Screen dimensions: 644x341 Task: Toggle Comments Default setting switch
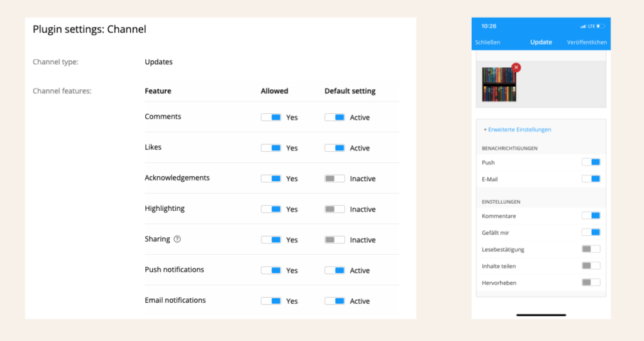pos(335,118)
